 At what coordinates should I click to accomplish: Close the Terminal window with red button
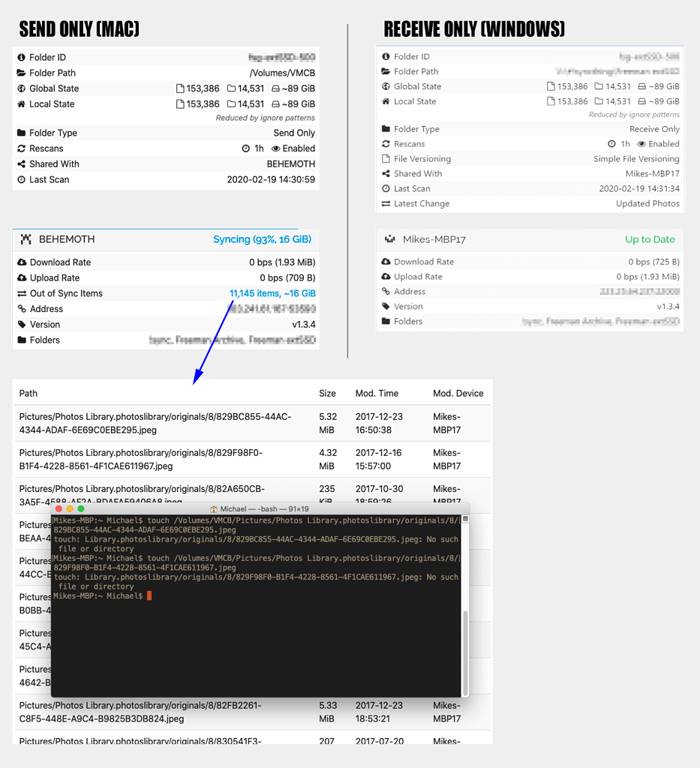pos(59,509)
